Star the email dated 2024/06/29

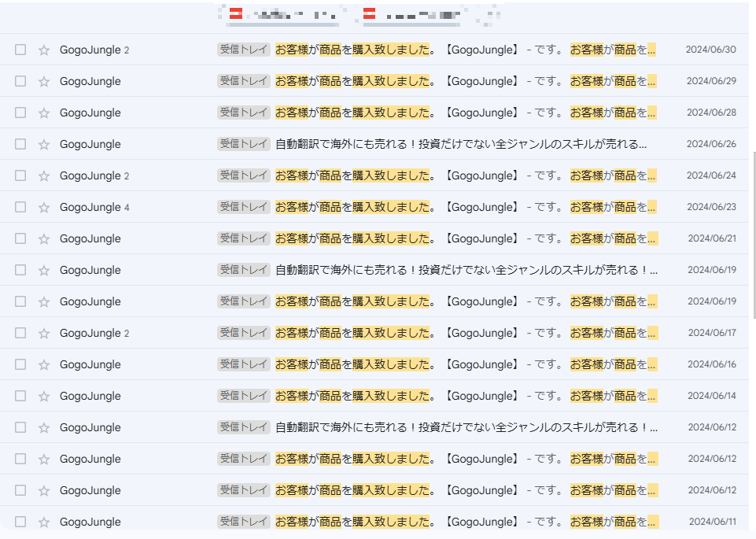coord(44,81)
